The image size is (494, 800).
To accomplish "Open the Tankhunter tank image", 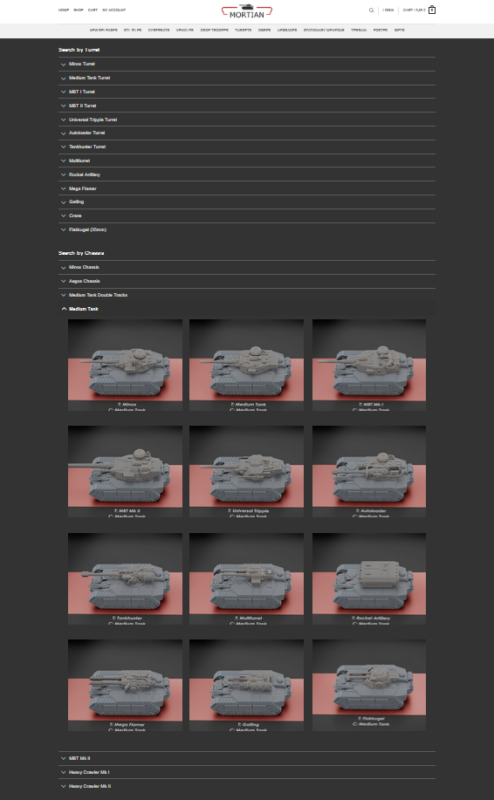I will [125, 579].
